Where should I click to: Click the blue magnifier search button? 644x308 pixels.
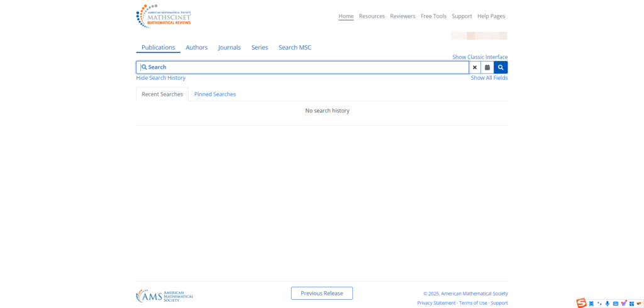point(501,67)
